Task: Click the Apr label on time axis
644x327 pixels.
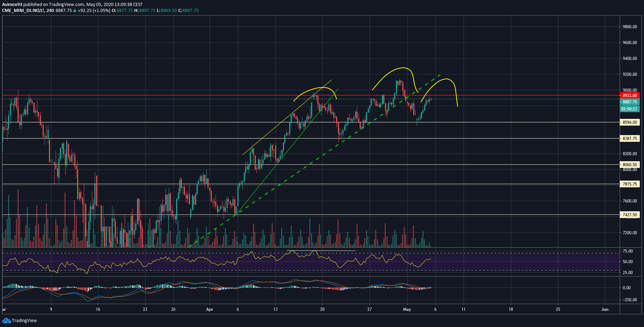Action: click(x=210, y=309)
